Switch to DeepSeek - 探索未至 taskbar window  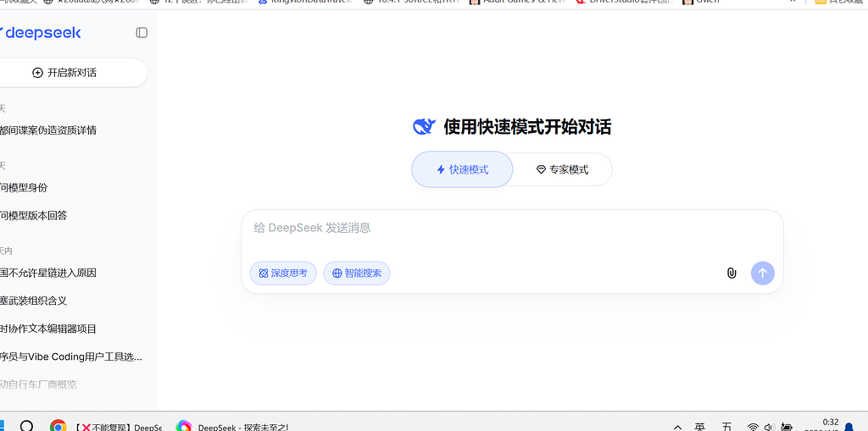(232, 427)
